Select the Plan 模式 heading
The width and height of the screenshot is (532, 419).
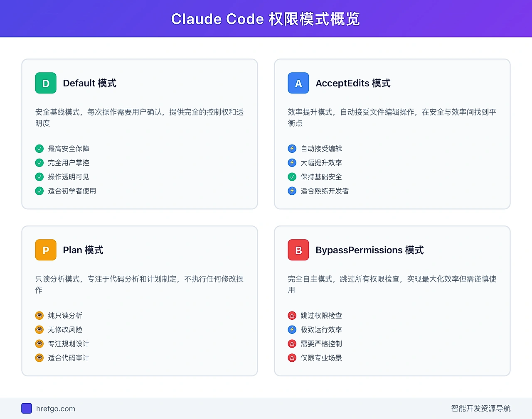(x=83, y=250)
